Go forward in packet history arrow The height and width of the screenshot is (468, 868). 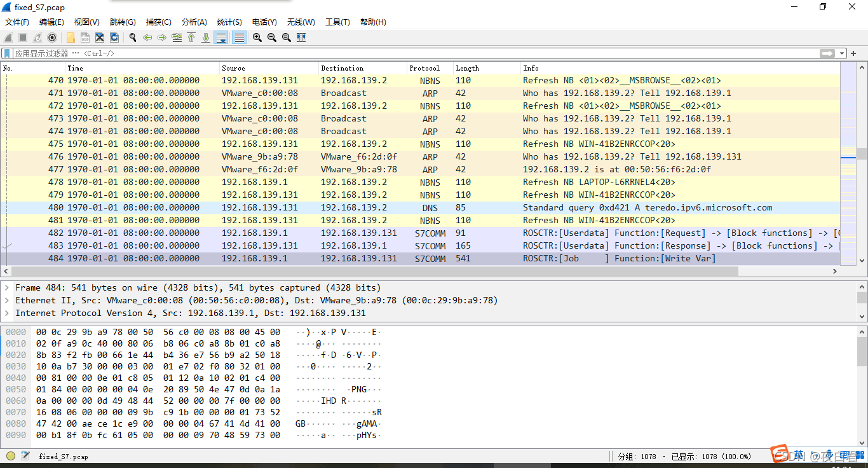[x=162, y=38]
